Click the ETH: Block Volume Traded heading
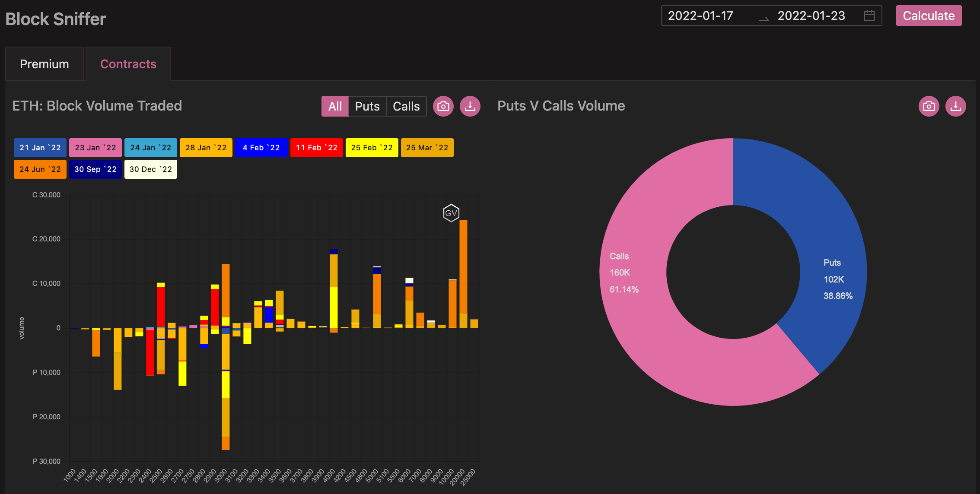 (97, 106)
